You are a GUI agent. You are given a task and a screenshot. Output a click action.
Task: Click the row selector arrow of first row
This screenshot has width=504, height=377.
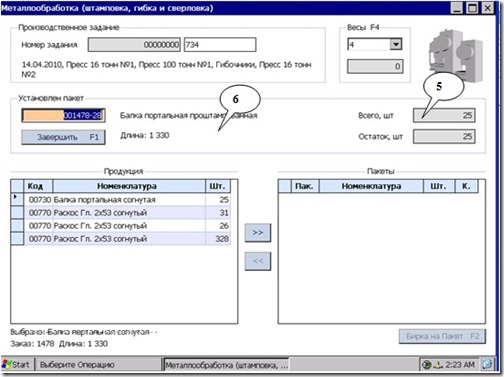17,199
